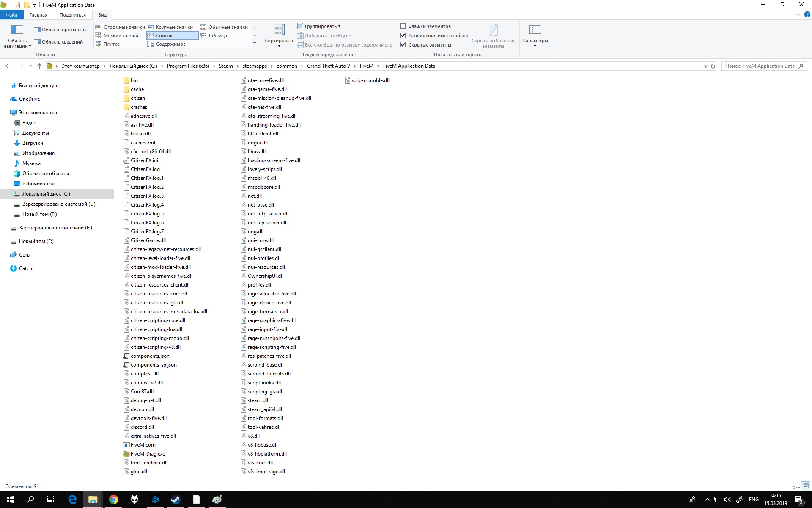Toggle File name extensions checkbox
This screenshot has width=812, height=508.
click(403, 36)
